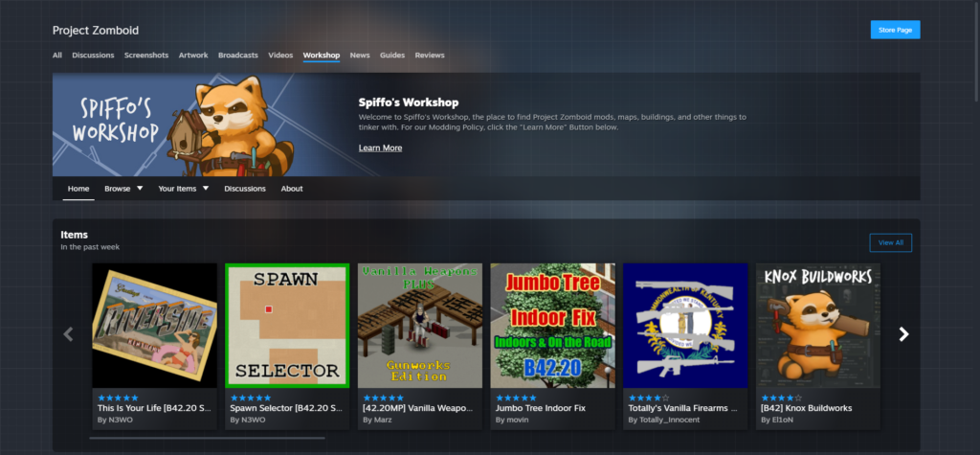
Task: Switch to the Broadcasts tab
Action: click(x=238, y=55)
